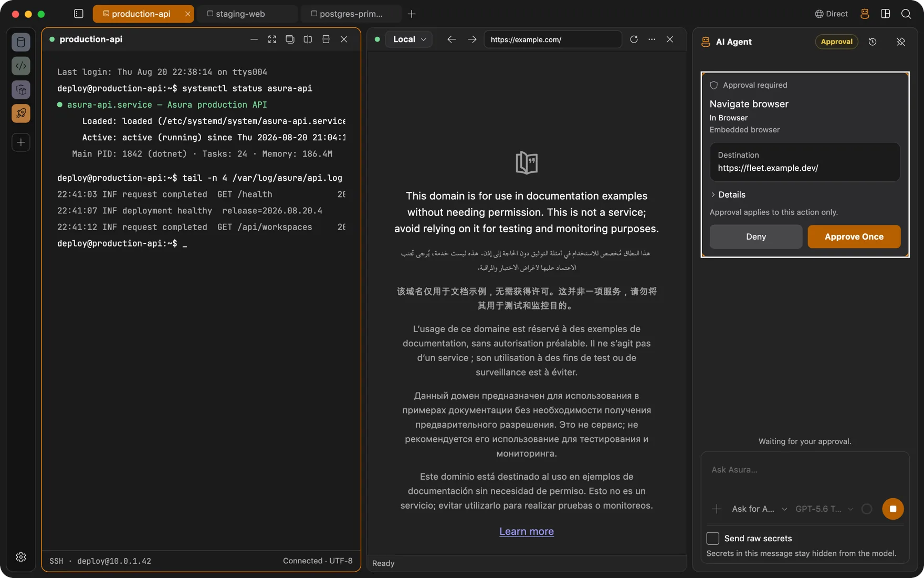This screenshot has width=924, height=578.
Task: Select the orange rocket icon in left sidebar
Action: coord(21,113)
